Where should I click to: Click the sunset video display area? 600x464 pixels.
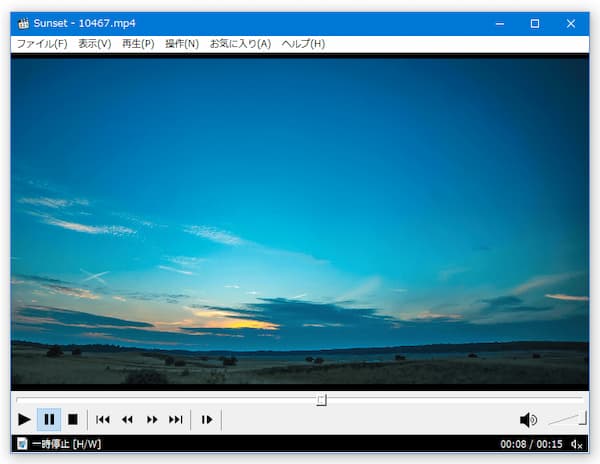tap(300, 220)
